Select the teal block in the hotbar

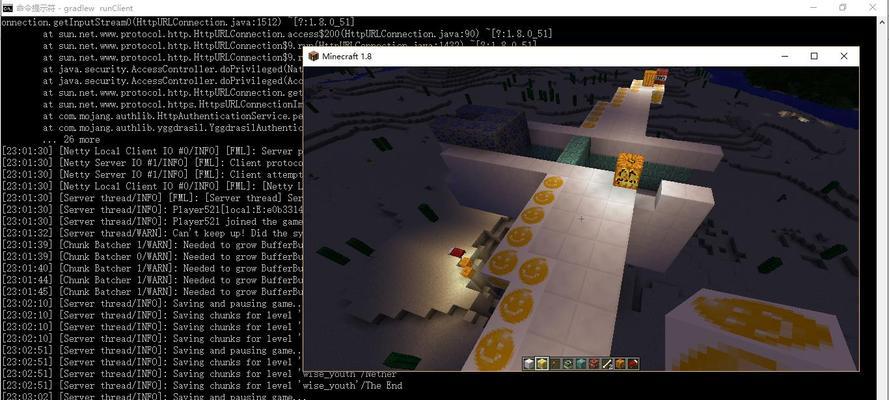click(581, 364)
